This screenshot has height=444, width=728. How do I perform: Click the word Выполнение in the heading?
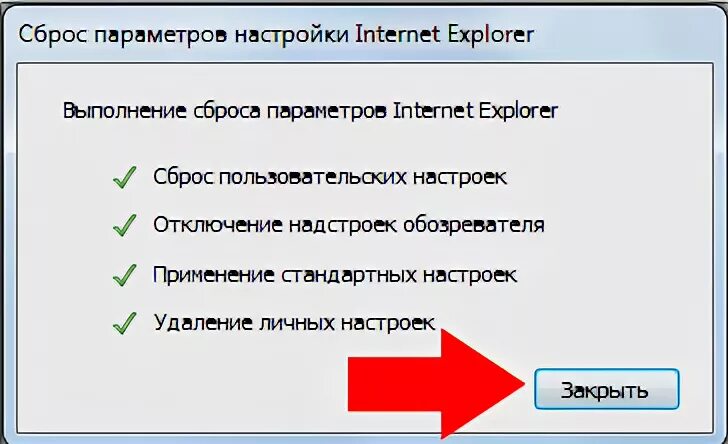click(x=124, y=111)
